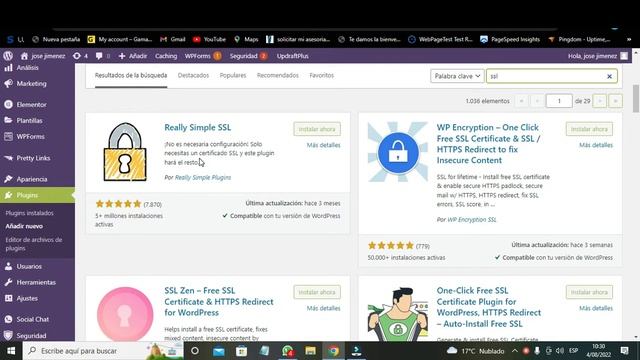This screenshot has width=640, height=360.
Task: Open Really Simple Plugins author link
Action: [203, 178]
